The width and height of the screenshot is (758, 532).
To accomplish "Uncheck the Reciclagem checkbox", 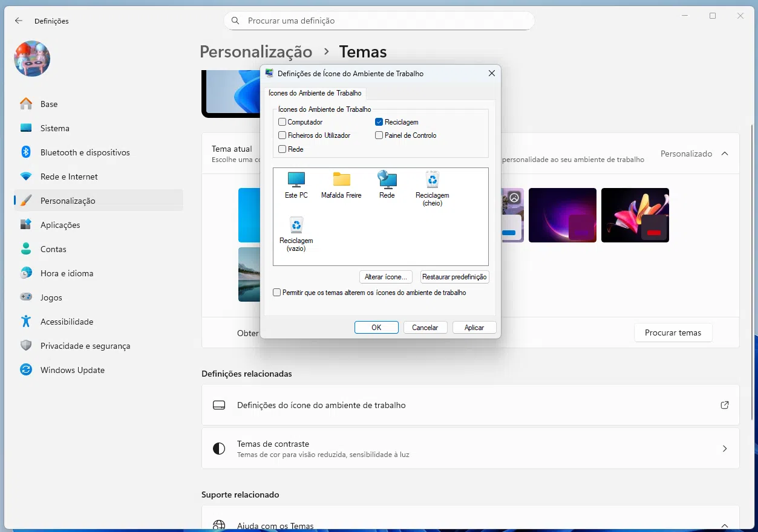I will click(x=379, y=122).
